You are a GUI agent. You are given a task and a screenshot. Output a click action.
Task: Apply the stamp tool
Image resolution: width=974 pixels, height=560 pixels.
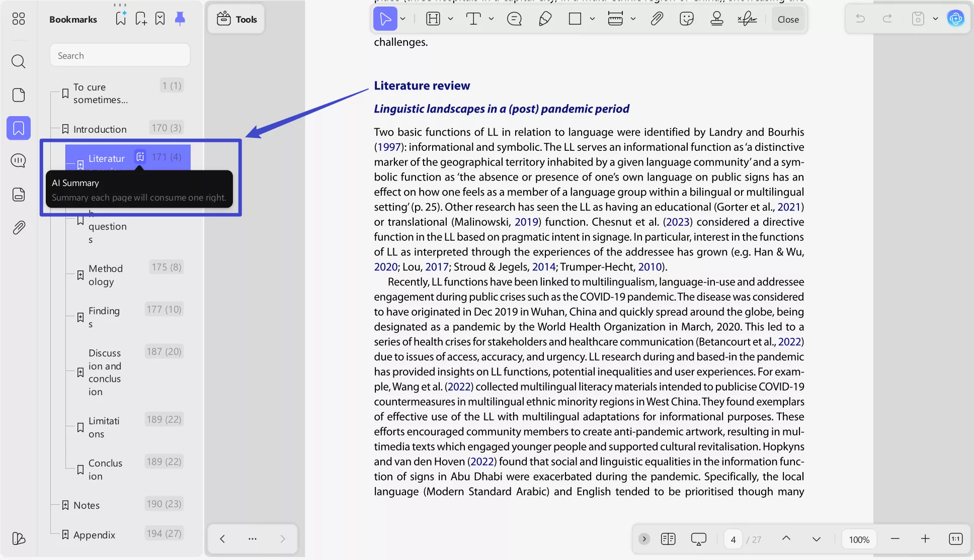click(x=716, y=19)
